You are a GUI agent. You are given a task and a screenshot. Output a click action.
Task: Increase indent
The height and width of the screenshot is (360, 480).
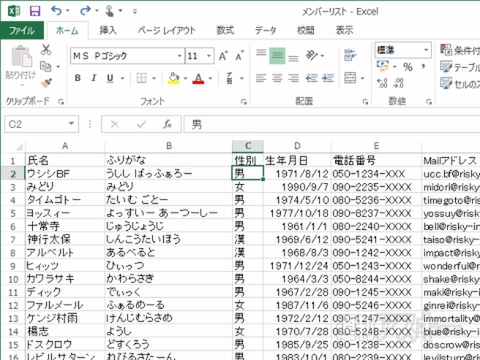tap(328, 78)
